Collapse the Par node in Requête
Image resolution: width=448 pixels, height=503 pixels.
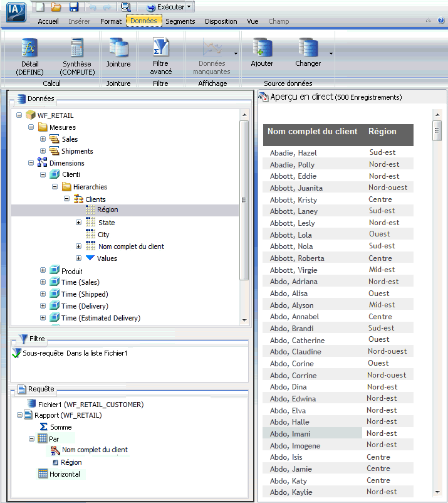[31, 438]
